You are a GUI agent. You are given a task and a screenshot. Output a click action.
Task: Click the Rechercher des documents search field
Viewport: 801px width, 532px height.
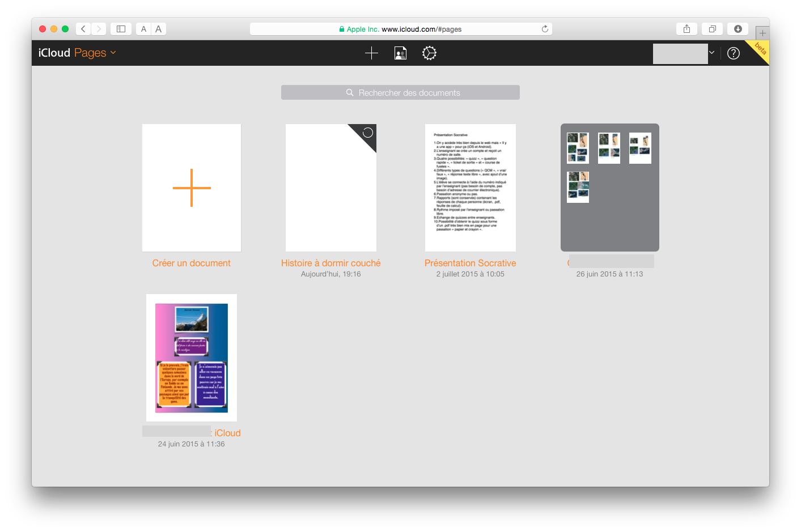click(400, 92)
